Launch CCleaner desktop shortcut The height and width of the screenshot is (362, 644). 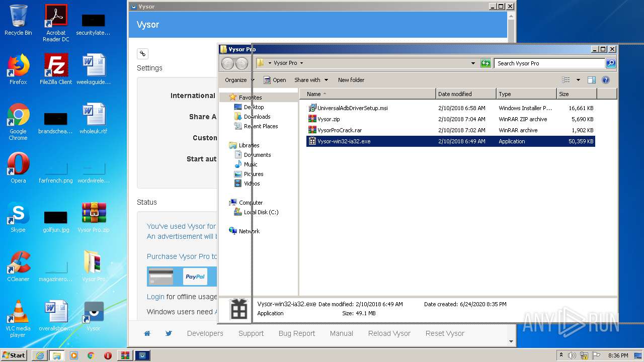pos(18,266)
